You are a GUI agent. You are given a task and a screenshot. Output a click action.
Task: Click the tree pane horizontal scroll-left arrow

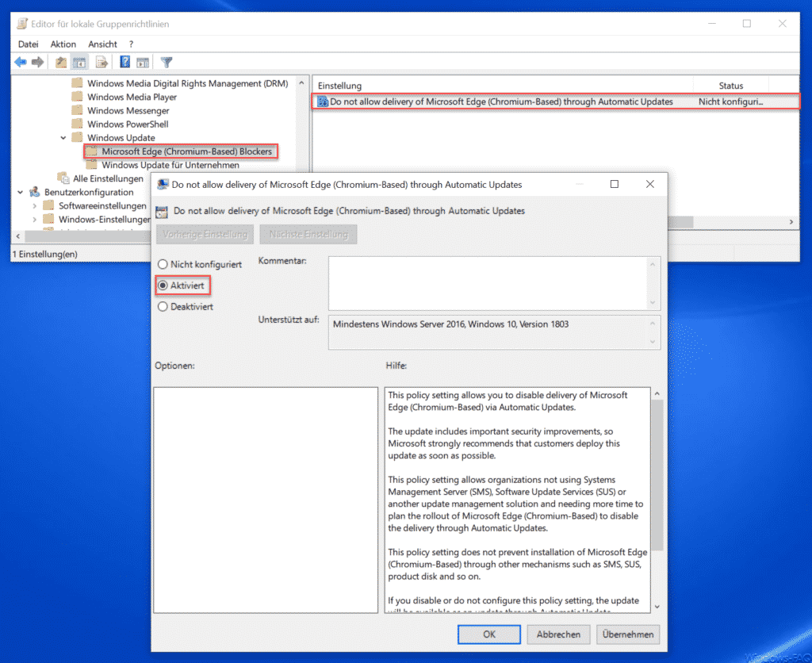tap(18, 236)
